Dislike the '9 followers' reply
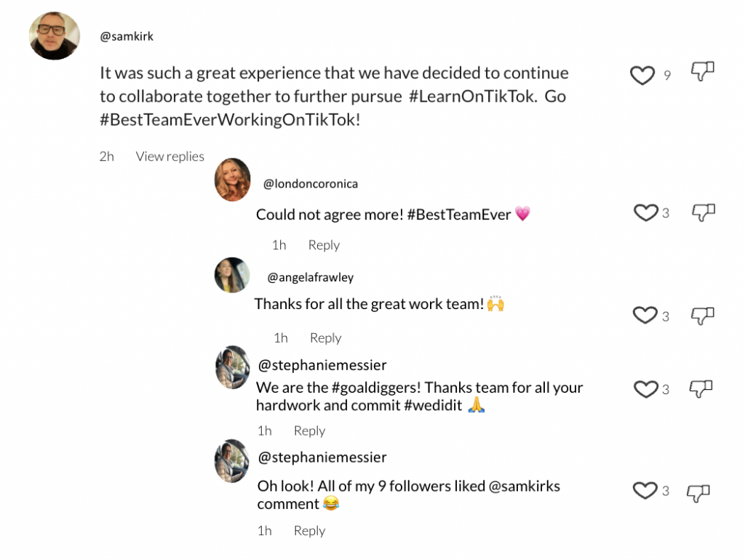745x560 pixels. click(698, 493)
